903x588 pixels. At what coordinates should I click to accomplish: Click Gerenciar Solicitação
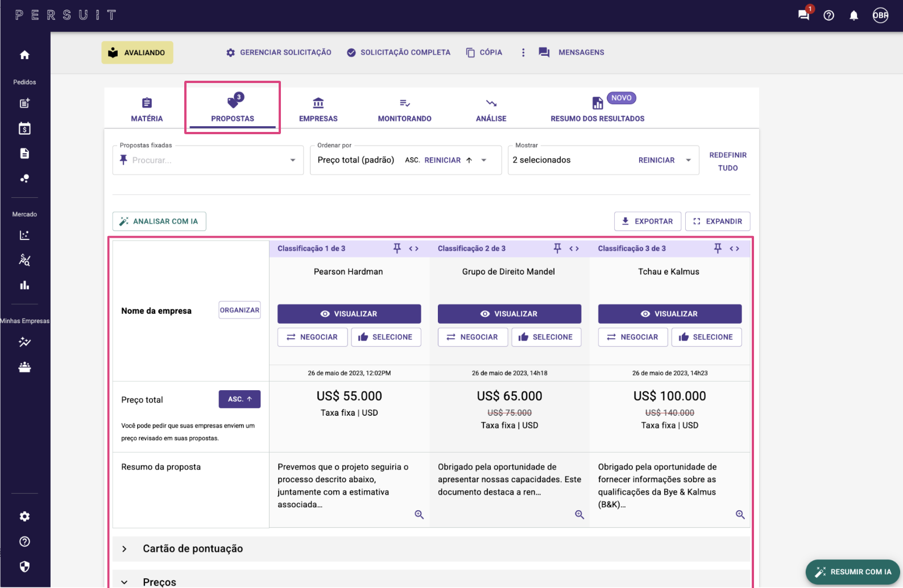pos(279,52)
